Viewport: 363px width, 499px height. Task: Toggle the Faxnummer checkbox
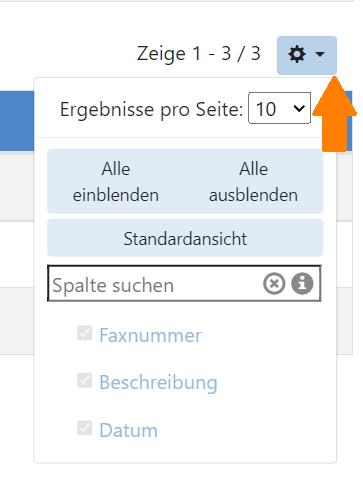click(85, 333)
